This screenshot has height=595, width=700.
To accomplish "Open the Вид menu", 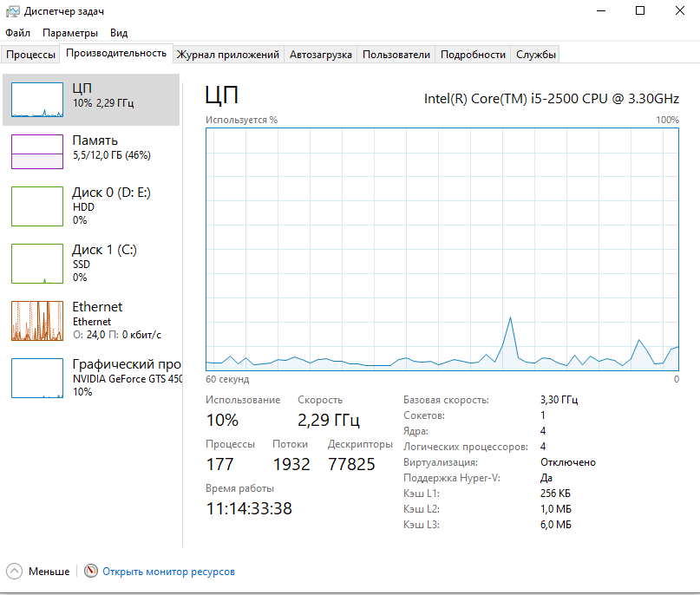I will pyautogui.click(x=119, y=33).
